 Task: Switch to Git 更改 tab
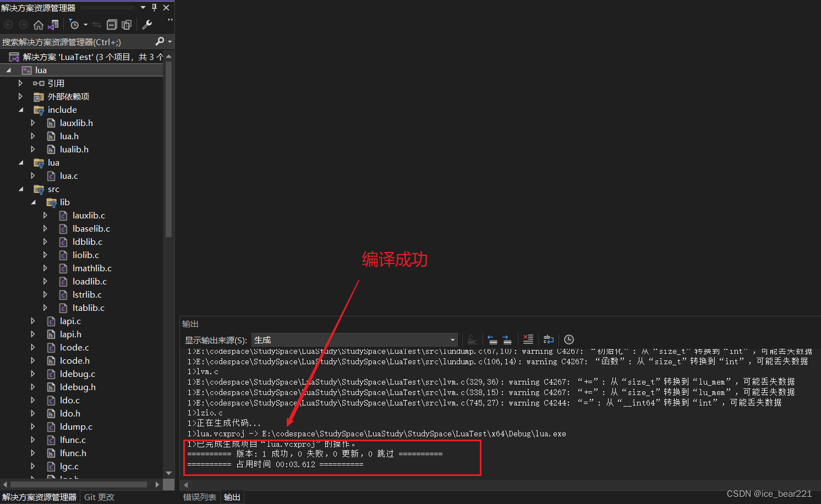click(99, 497)
